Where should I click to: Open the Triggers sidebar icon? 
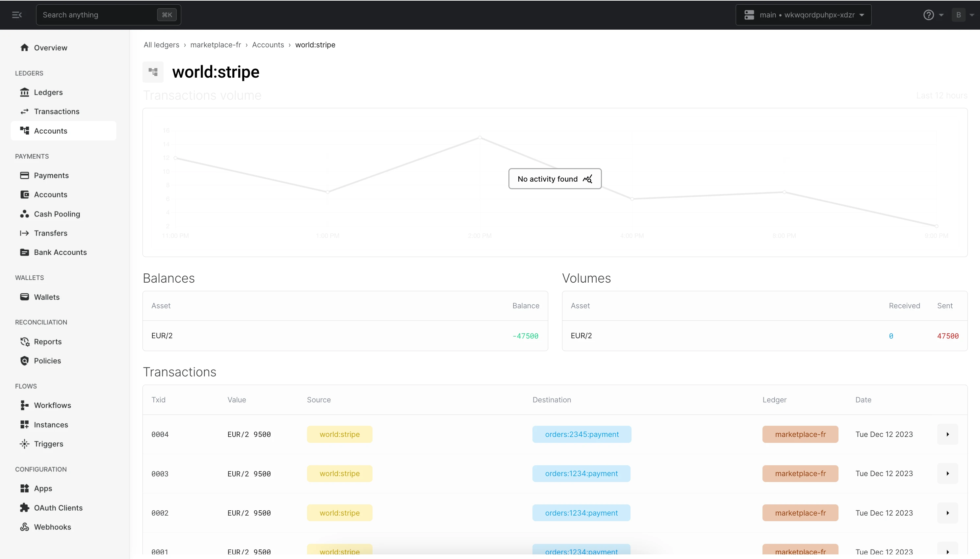25,444
